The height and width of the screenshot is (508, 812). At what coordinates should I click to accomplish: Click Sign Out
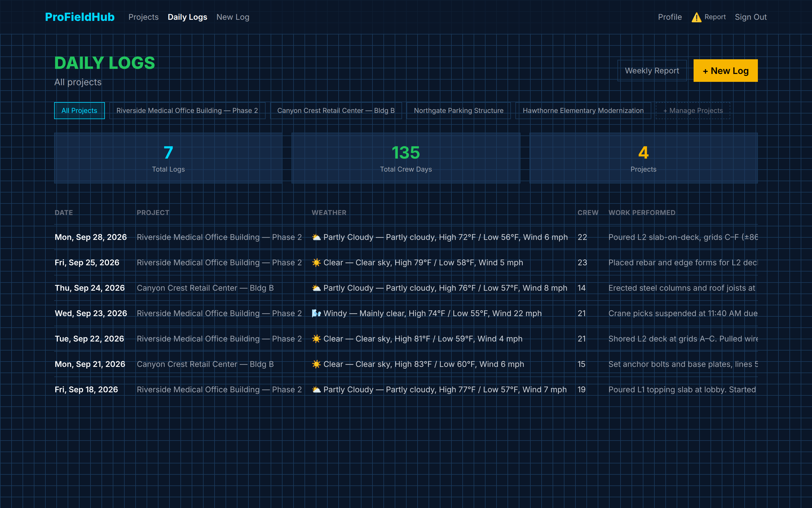(751, 17)
